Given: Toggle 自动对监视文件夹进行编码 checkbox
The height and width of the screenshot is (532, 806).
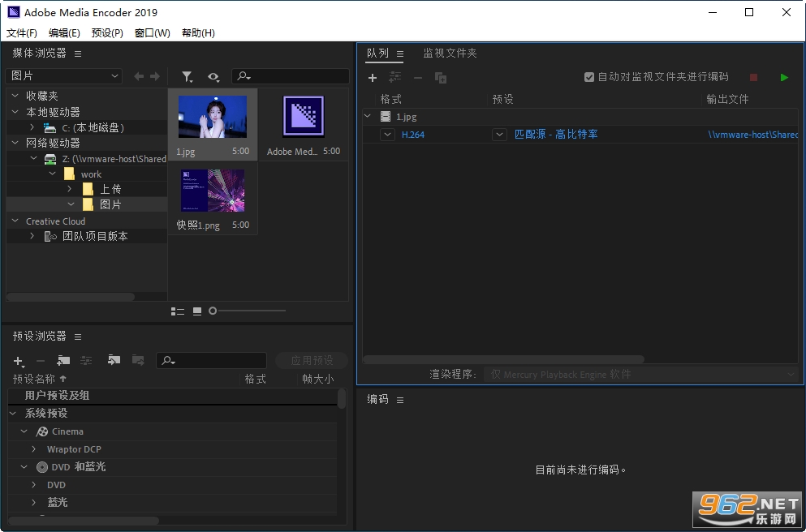Looking at the screenshot, I should [x=589, y=77].
